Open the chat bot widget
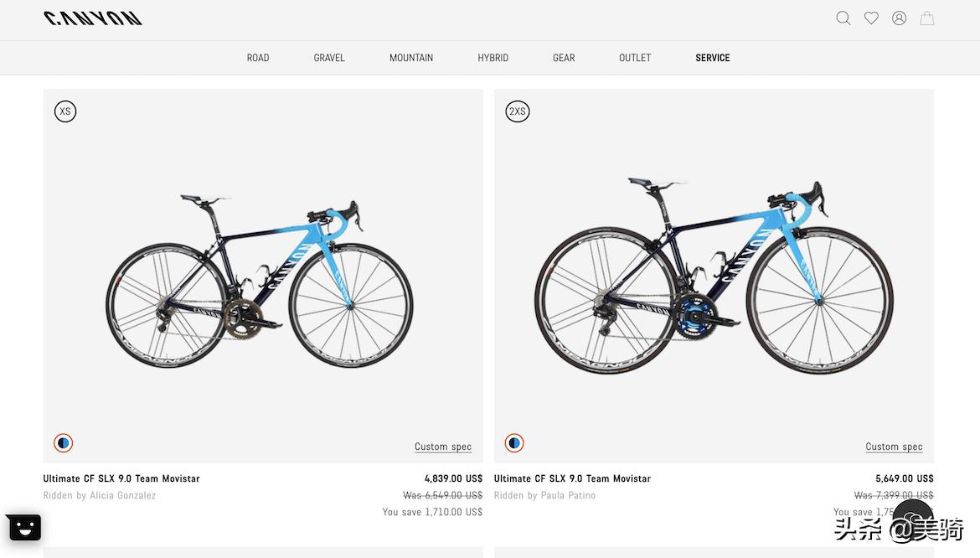This screenshot has height=558, width=980. coord(23,527)
